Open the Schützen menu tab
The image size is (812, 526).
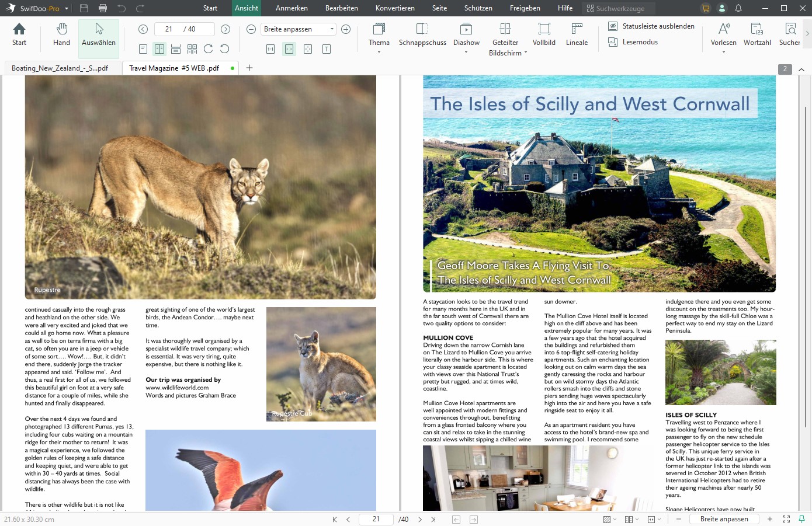coord(478,8)
